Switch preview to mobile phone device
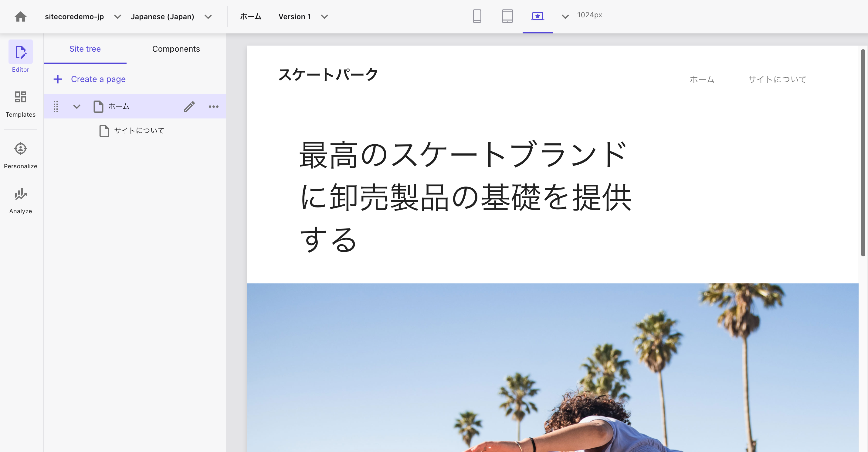The image size is (868, 452). (x=477, y=16)
